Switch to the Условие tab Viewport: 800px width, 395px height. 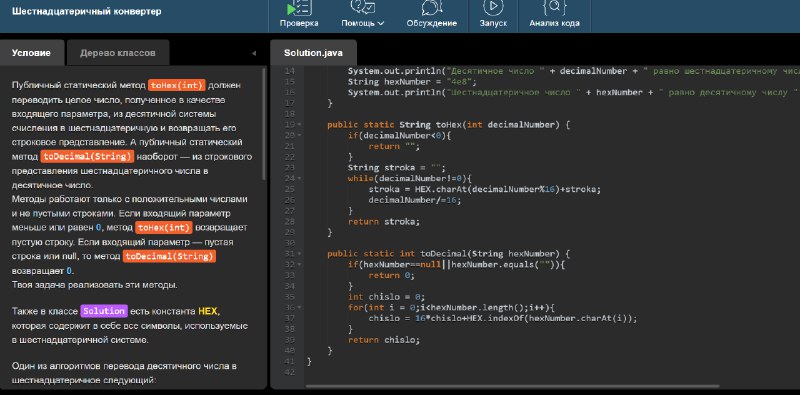coord(32,53)
